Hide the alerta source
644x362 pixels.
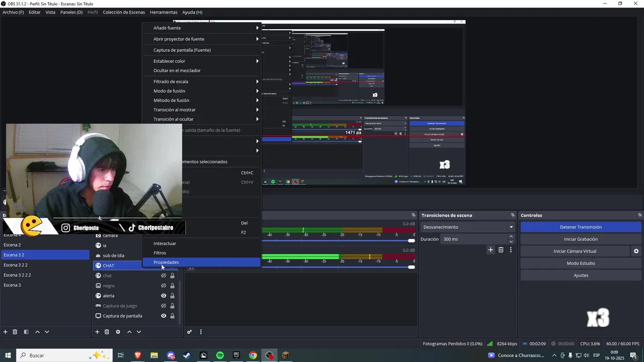pyautogui.click(x=164, y=296)
